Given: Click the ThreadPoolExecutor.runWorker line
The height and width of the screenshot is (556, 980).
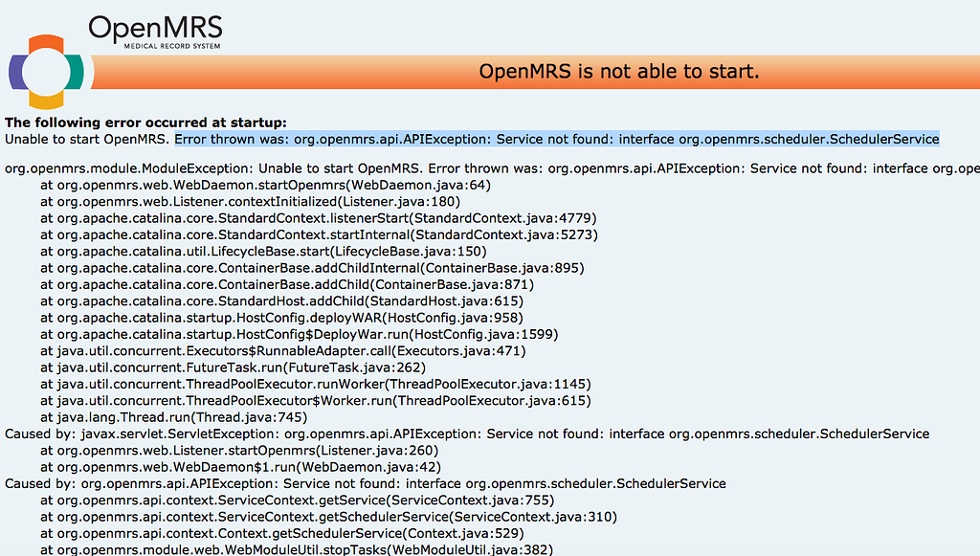Looking at the screenshot, I should [x=316, y=384].
